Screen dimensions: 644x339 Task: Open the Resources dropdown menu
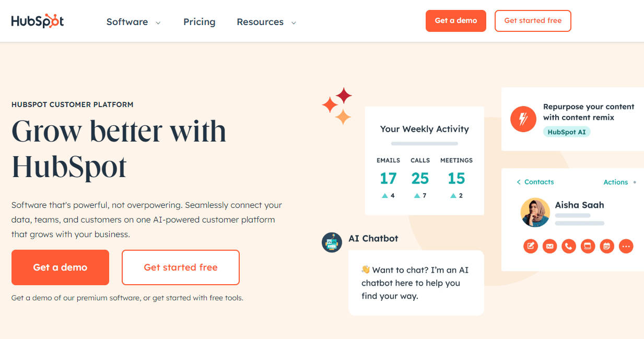point(266,22)
